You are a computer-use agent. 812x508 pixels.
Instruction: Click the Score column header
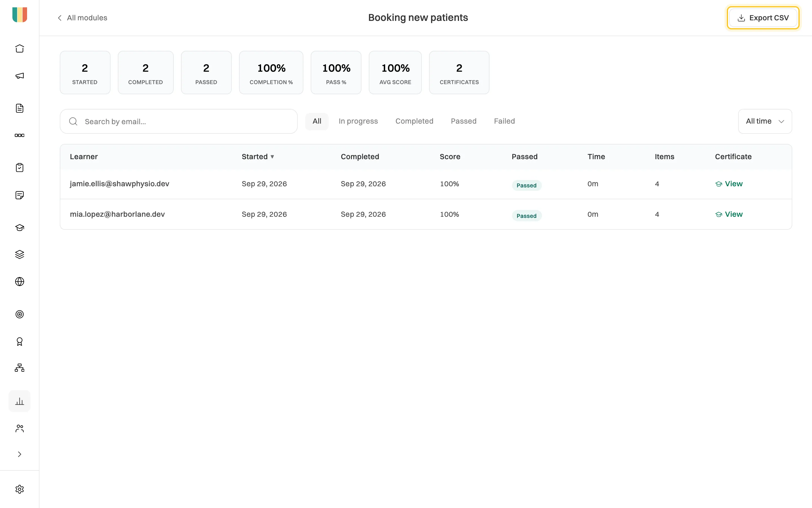click(450, 157)
